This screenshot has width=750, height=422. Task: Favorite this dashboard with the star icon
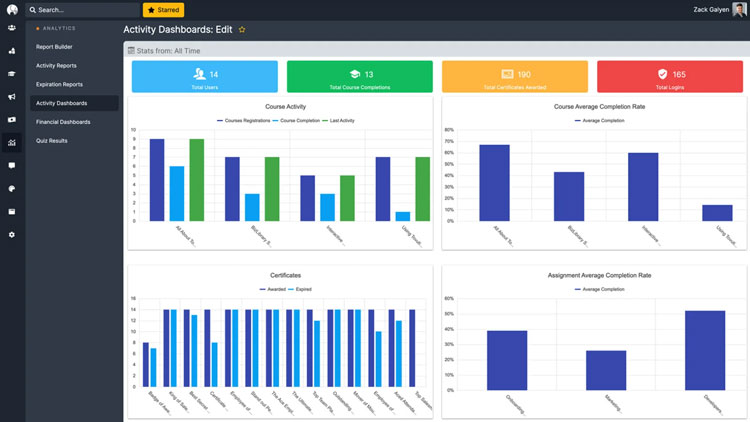click(x=242, y=30)
